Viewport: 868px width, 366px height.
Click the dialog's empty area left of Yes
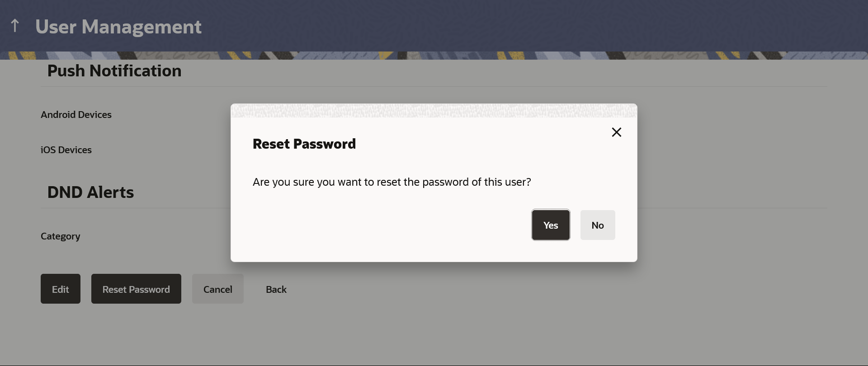389,225
